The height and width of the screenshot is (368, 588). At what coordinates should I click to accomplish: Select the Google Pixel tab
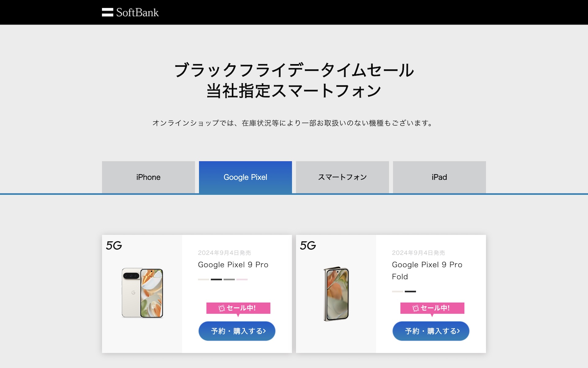click(245, 177)
